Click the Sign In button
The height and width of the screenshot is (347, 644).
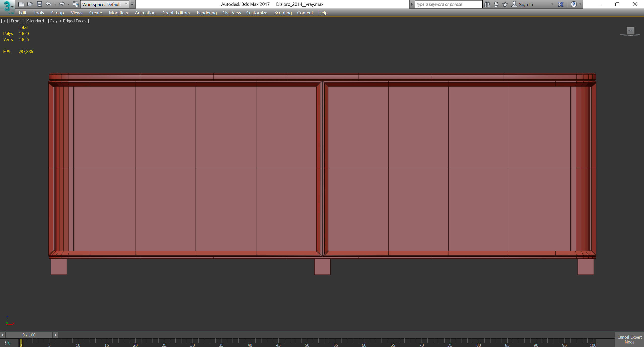click(x=525, y=4)
